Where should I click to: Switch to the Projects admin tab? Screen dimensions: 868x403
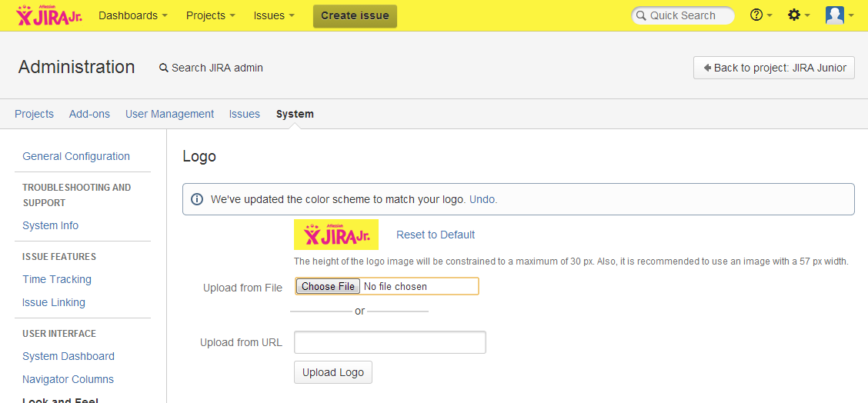point(35,114)
